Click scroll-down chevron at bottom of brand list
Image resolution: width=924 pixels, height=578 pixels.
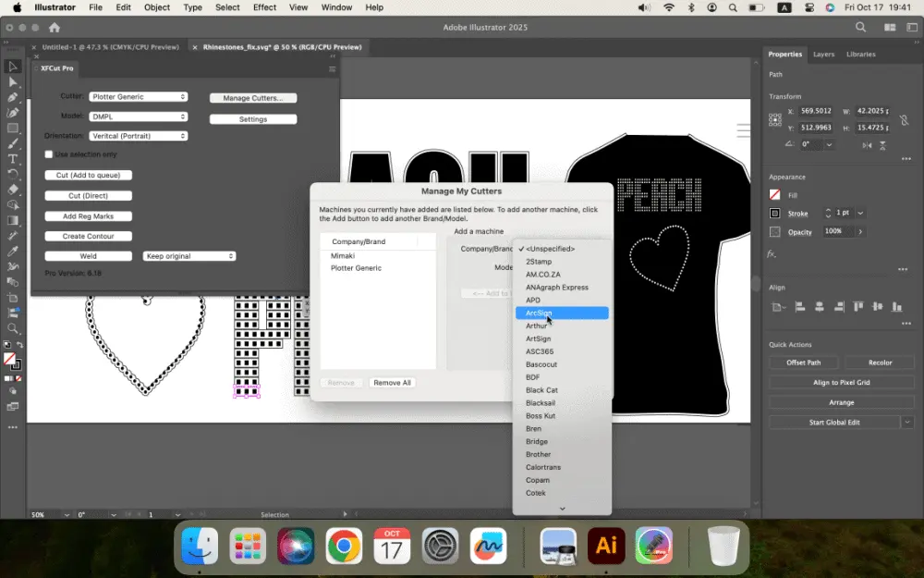pos(562,509)
